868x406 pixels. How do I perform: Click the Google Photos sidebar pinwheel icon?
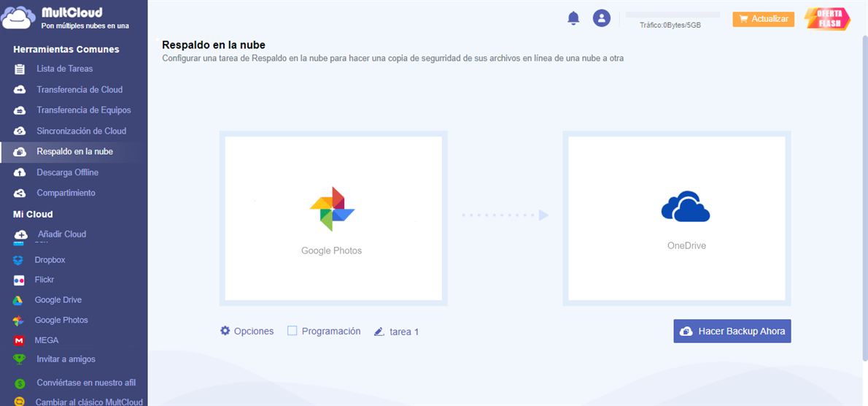point(18,320)
